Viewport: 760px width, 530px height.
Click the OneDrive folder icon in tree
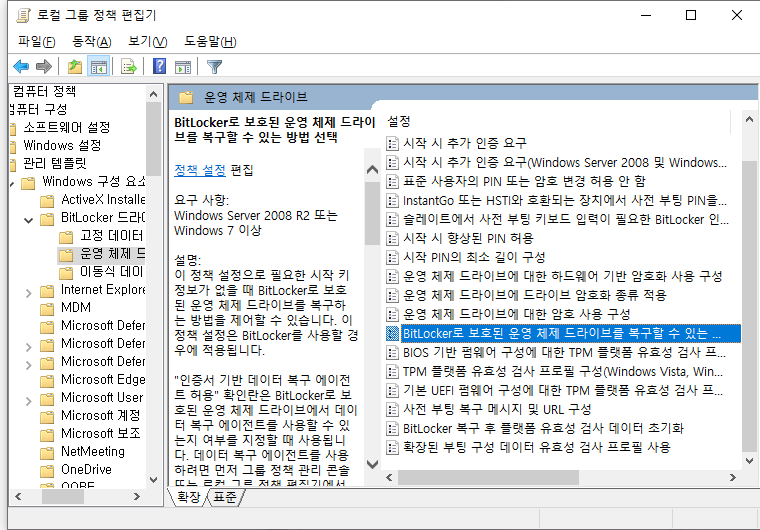(x=47, y=471)
